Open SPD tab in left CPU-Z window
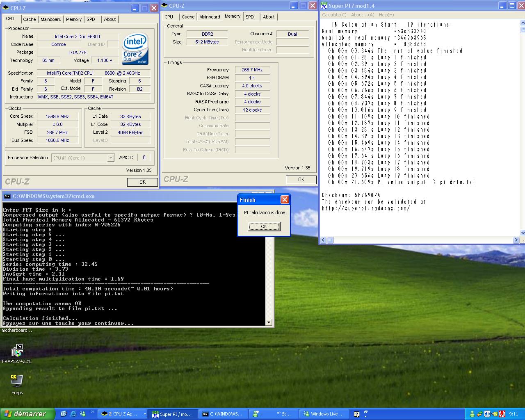 coord(91,19)
